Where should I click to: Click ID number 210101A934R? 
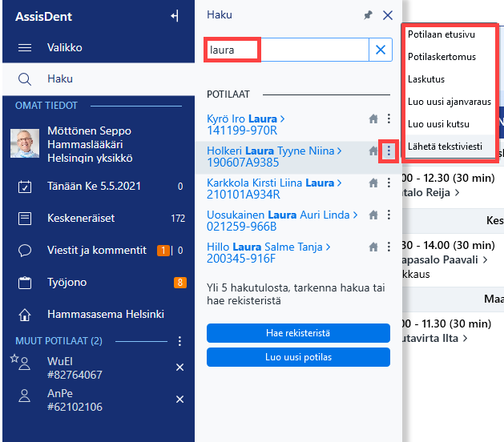coord(244,195)
